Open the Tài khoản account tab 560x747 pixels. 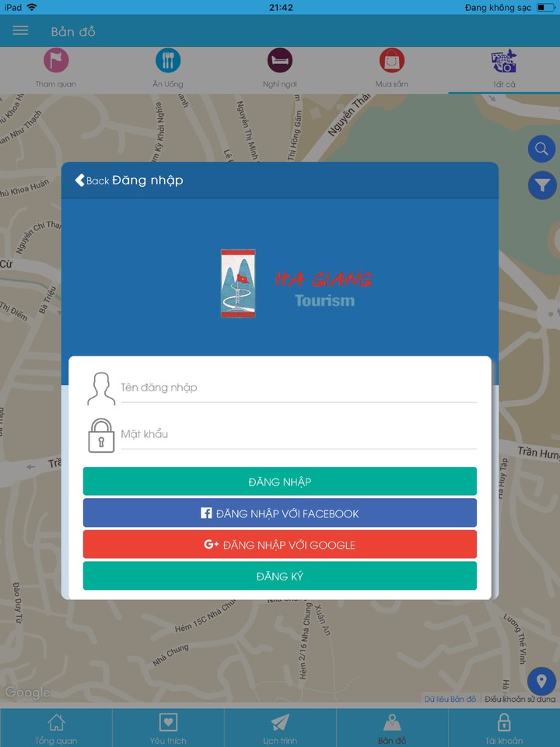coord(504,728)
